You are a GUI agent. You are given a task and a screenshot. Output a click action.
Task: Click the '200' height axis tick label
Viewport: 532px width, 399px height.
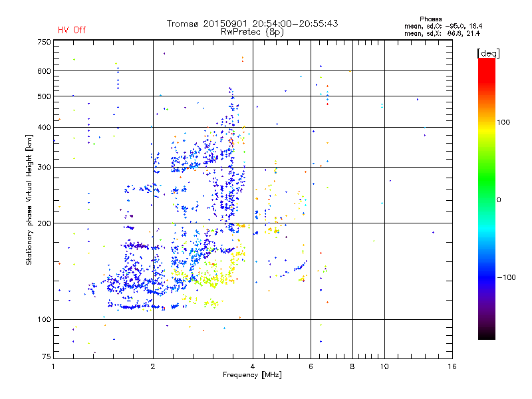click(x=44, y=223)
